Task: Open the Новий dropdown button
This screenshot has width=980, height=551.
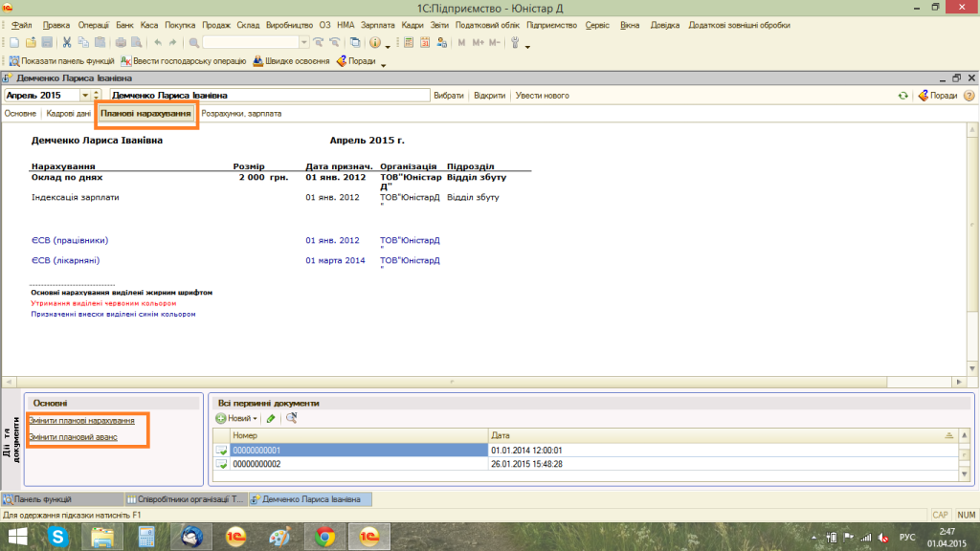Action: pyautogui.click(x=237, y=419)
